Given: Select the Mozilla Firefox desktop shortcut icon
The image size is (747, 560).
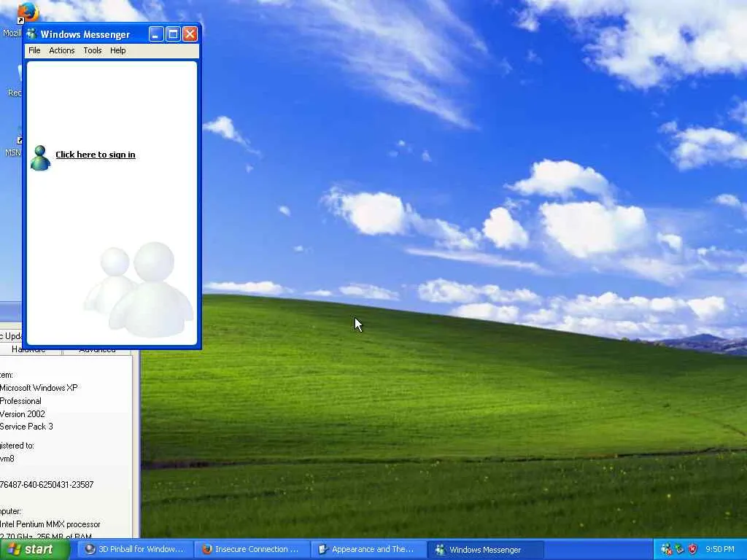Looking at the screenshot, I should [27, 12].
